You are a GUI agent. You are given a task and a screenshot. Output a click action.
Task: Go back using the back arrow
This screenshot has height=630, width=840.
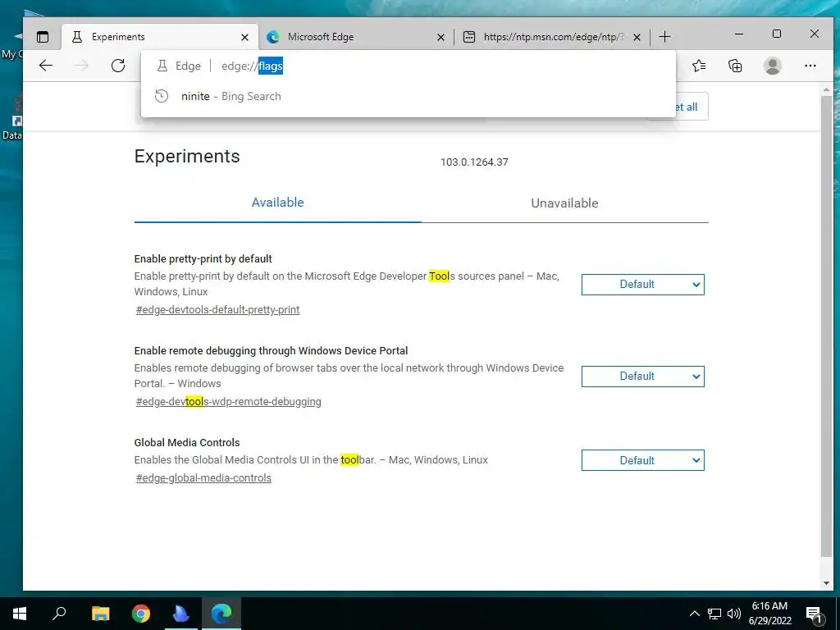pyautogui.click(x=46, y=66)
